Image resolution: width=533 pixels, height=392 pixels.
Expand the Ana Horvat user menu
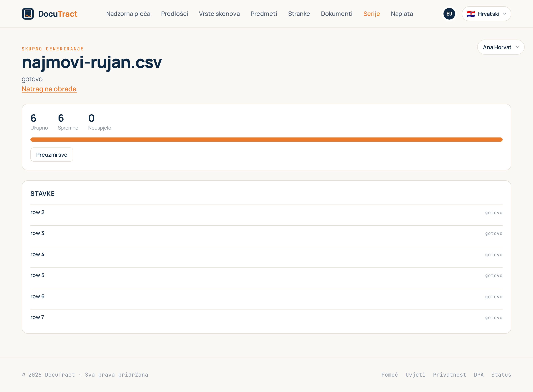click(501, 47)
